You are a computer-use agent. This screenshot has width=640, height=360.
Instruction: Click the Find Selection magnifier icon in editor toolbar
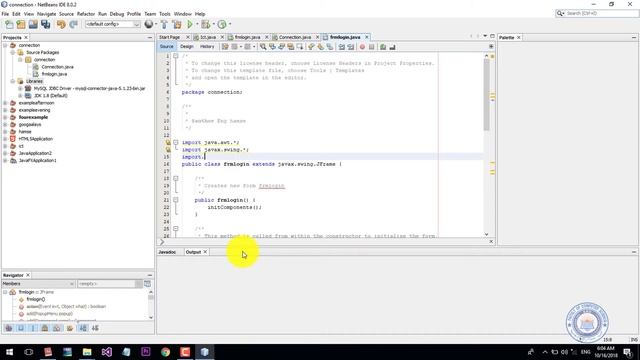pyautogui.click(x=263, y=47)
